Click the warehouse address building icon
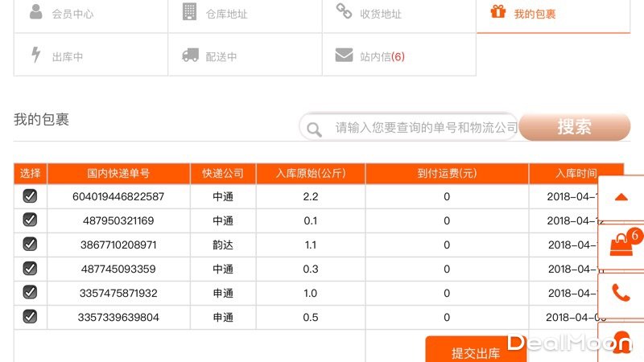Image resolution: width=644 pixels, height=362 pixels. click(x=189, y=12)
